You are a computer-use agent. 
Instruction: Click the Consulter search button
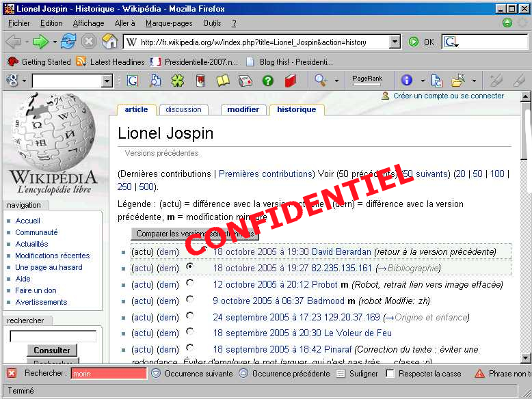pos(52,350)
